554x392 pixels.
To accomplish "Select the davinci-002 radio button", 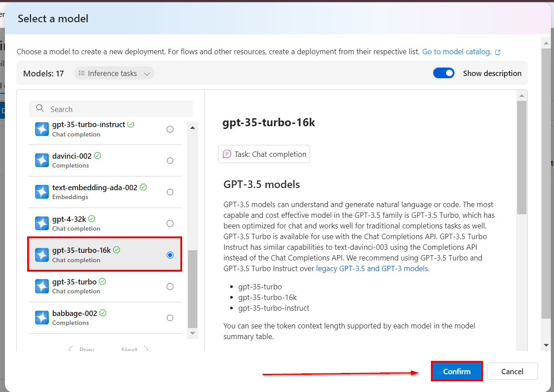I will click(170, 160).
